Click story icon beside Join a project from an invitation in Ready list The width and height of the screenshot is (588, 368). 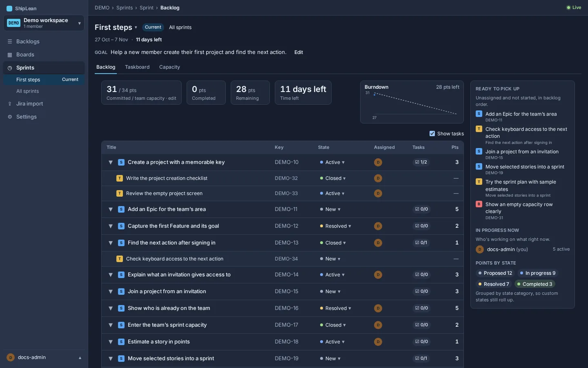479,151
